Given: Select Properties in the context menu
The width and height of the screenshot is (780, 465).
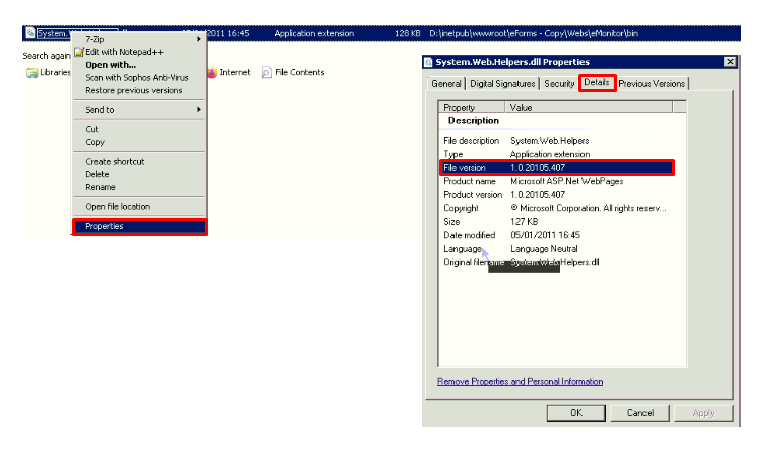Looking at the screenshot, I should point(138,227).
